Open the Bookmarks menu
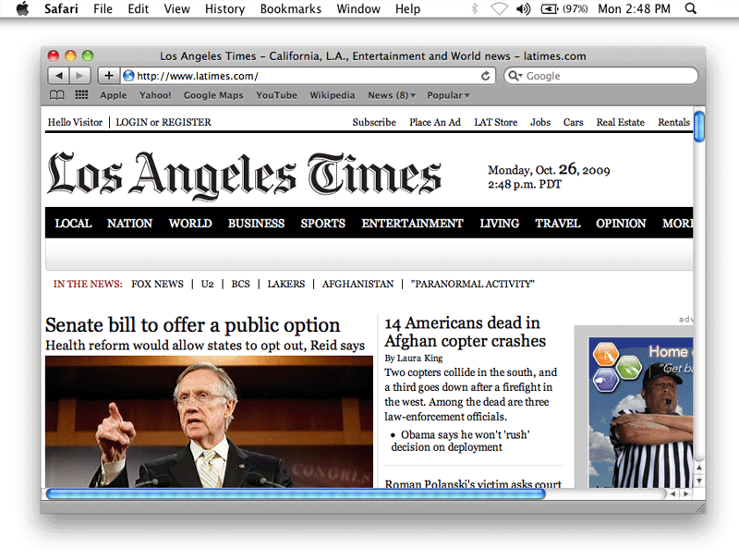 [x=291, y=9]
